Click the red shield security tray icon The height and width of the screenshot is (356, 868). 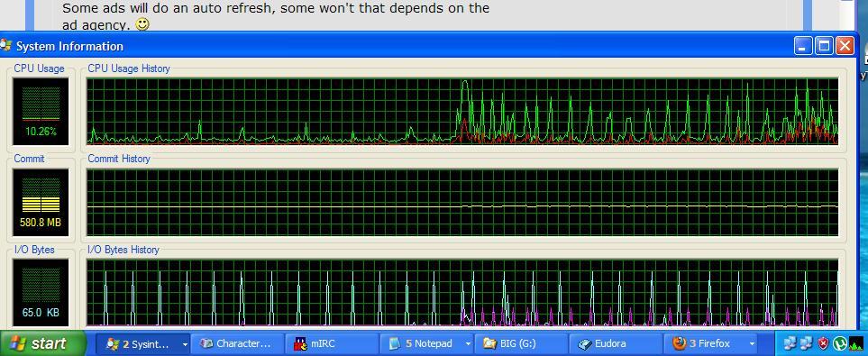[824, 343]
